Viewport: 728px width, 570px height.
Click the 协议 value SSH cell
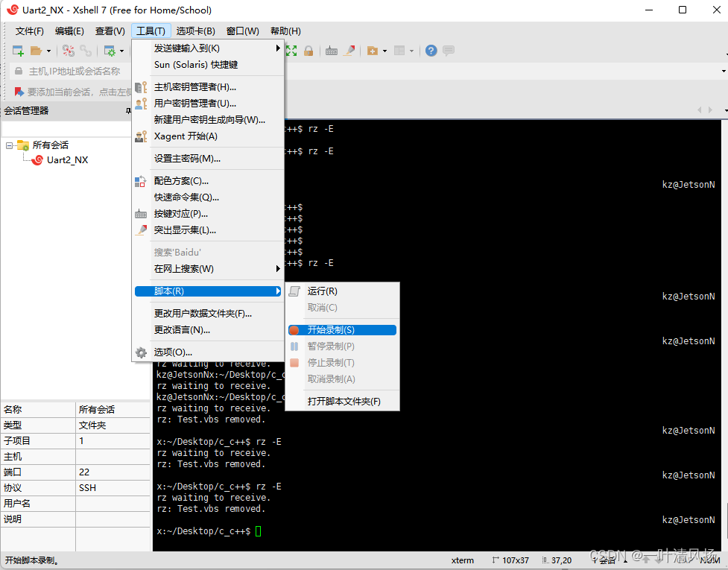[113, 488]
